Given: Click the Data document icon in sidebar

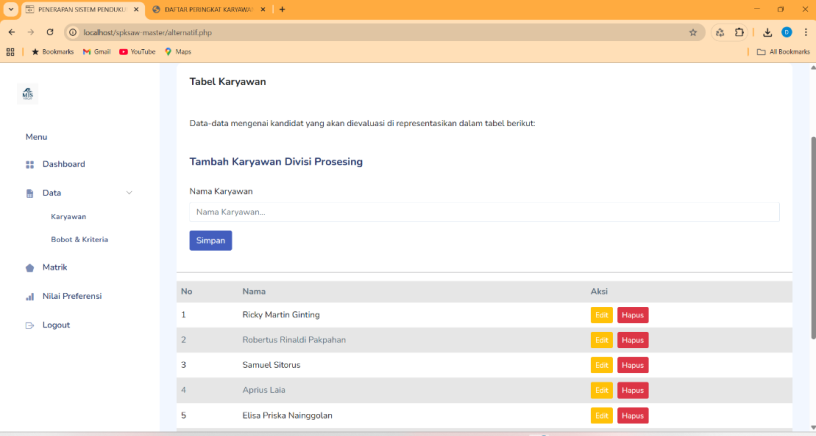Looking at the screenshot, I should click(x=30, y=193).
